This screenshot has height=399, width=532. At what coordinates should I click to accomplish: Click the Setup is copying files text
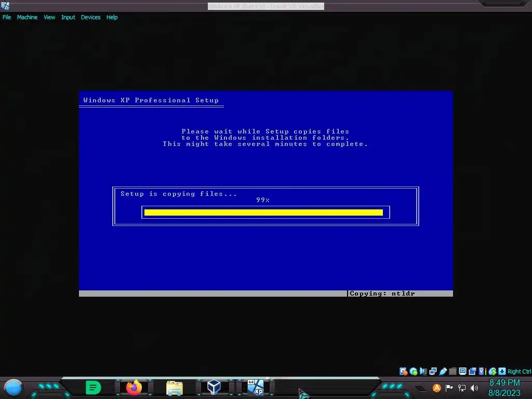click(179, 194)
